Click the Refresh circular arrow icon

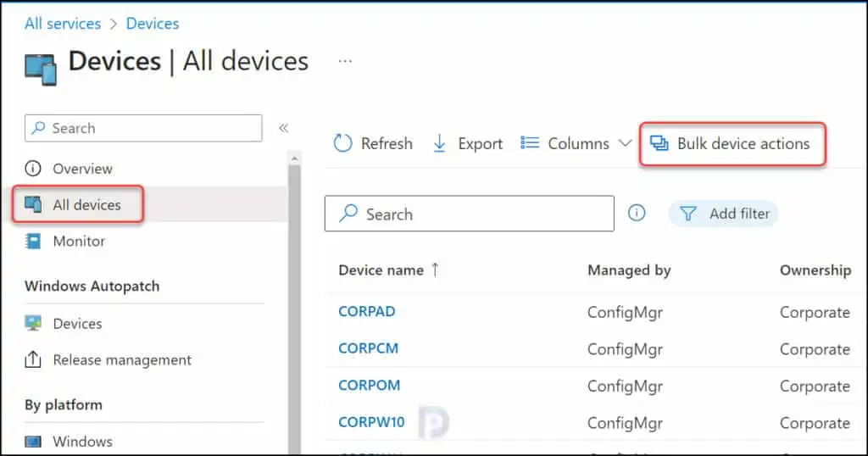(342, 143)
